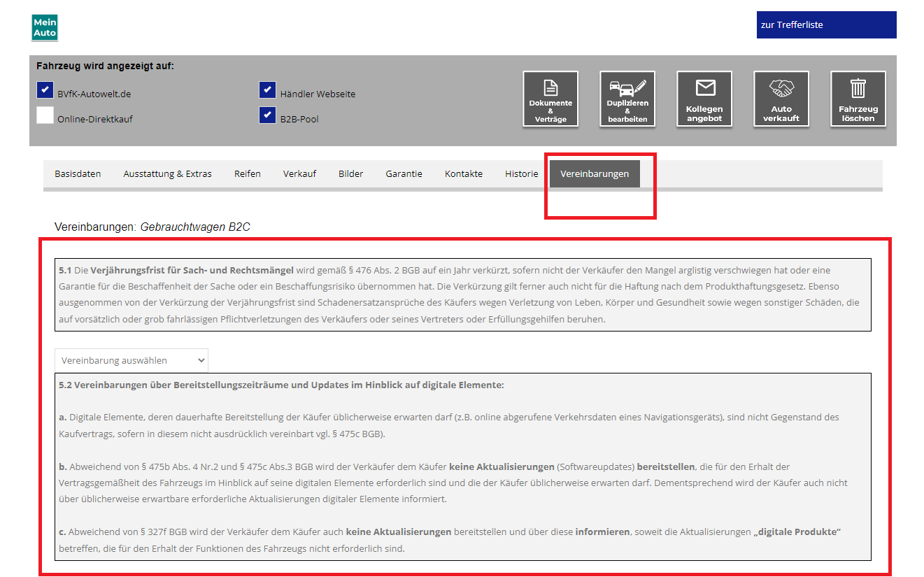Switch to the Garantie tab
924x577 pixels.
click(x=404, y=173)
